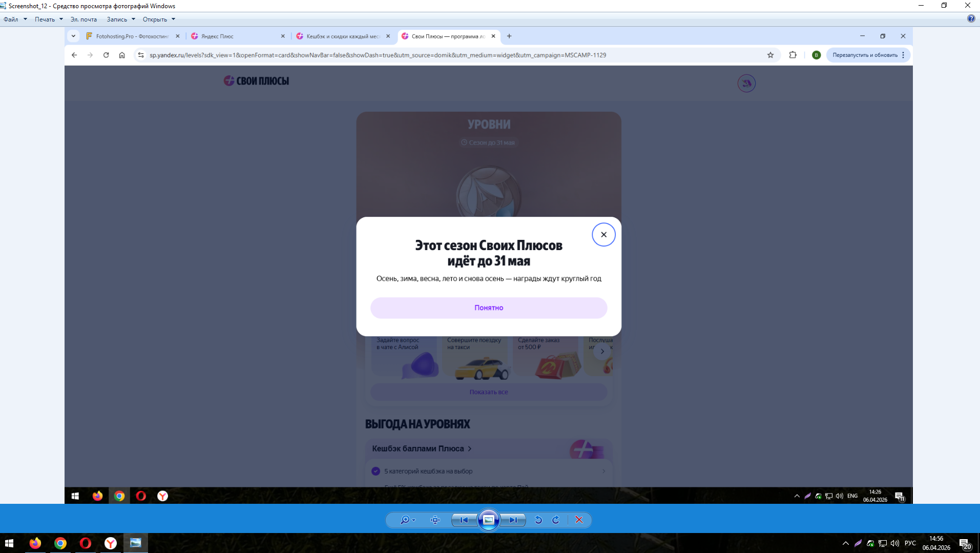Open the Открыть menu
980x553 pixels.
coord(159,19)
